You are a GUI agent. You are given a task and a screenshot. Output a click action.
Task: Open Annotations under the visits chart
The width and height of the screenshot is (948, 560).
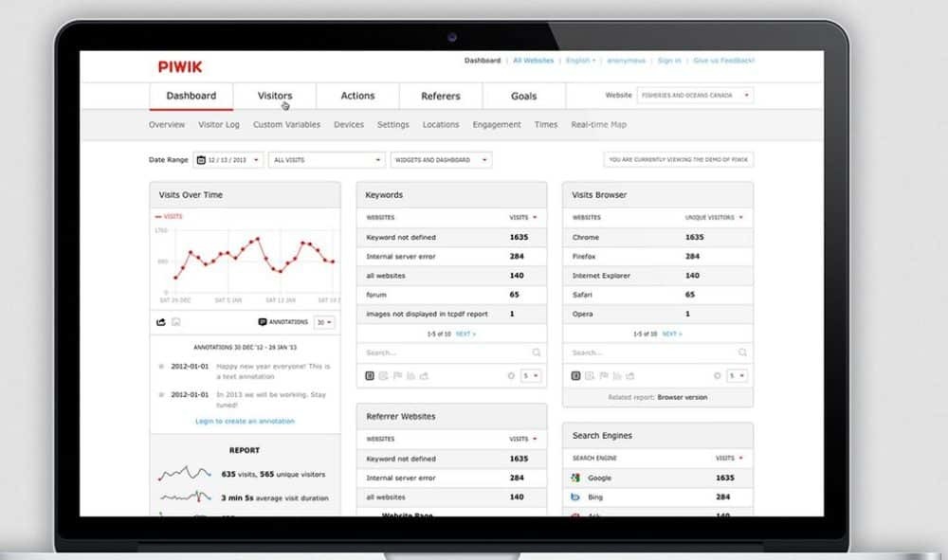pos(283,322)
